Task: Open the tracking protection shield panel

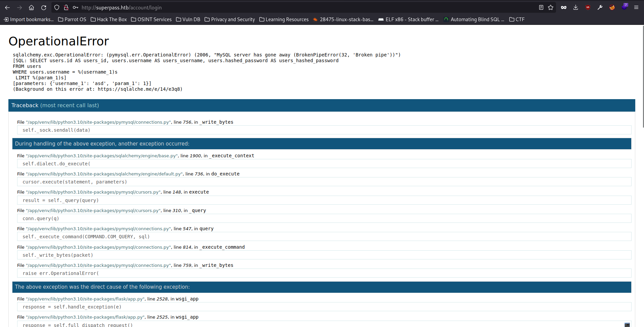Action: pos(57,7)
